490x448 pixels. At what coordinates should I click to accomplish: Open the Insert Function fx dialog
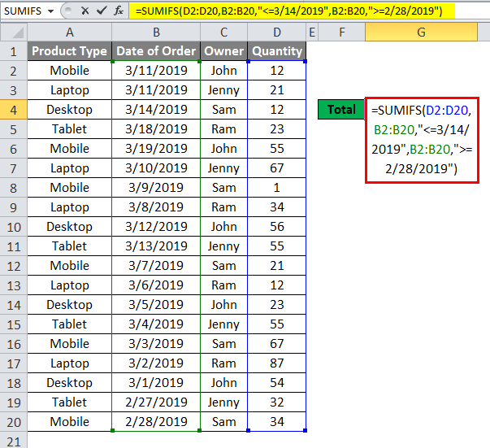[119, 11]
